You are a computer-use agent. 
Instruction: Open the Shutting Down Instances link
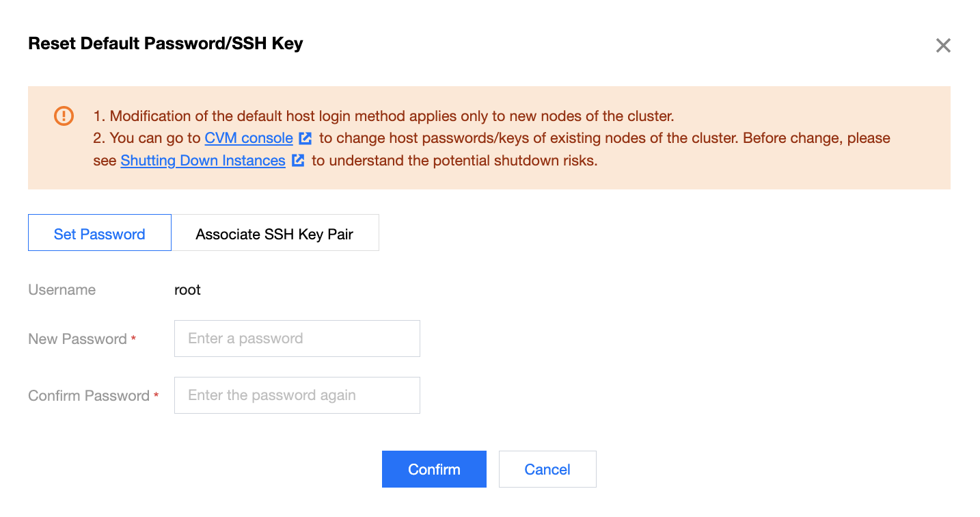203,161
